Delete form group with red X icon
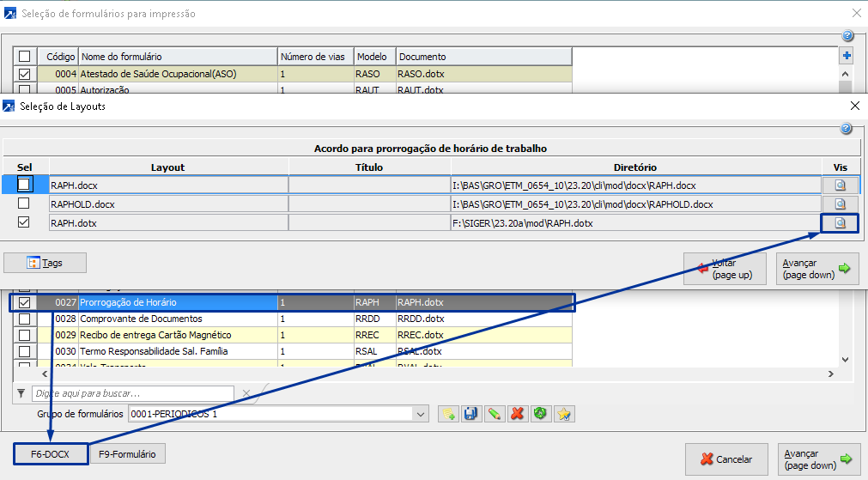Image resolution: width=868 pixels, height=480 pixels. point(517,414)
